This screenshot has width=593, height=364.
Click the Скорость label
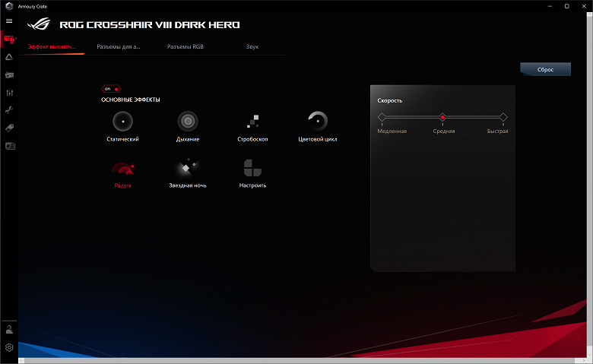pos(390,100)
